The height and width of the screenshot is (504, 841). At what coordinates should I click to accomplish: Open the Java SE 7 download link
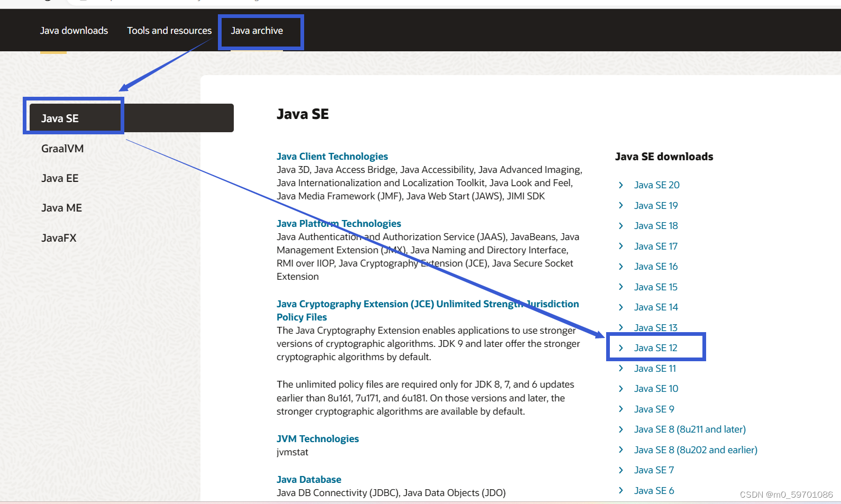[654, 470]
